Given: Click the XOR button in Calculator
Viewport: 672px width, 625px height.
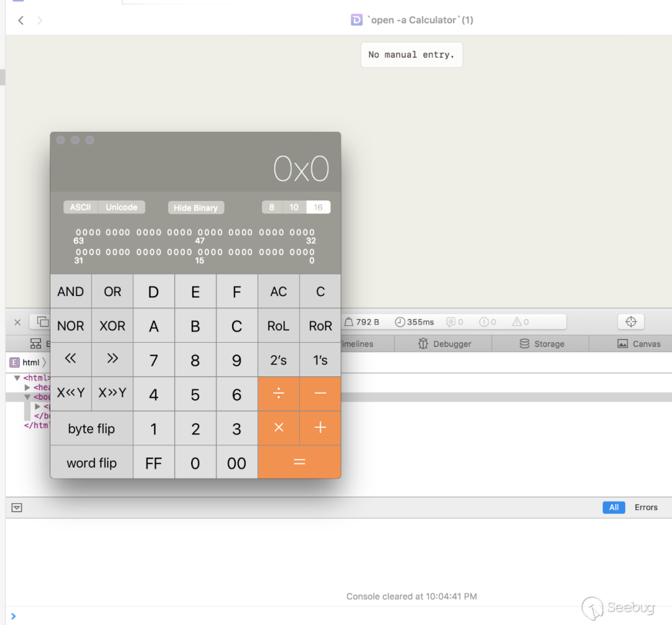Looking at the screenshot, I should click(x=112, y=326).
